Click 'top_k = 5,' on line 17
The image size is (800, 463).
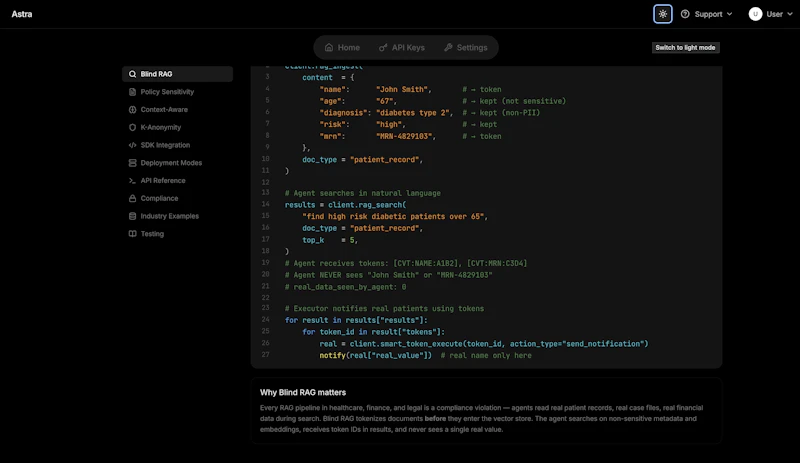(x=330, y=240)
